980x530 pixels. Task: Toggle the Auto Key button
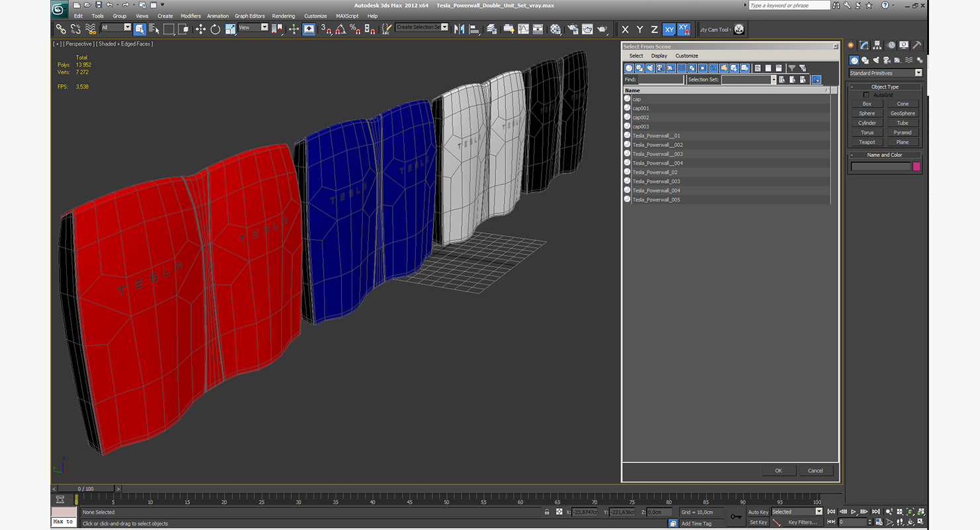click(x=758, y=512)
